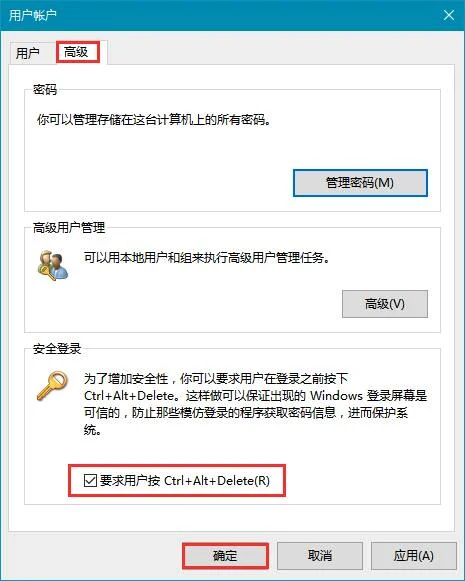The image size is (465, 581).
Task: Select the 高级 tab
Action: (x=76, y=52)
